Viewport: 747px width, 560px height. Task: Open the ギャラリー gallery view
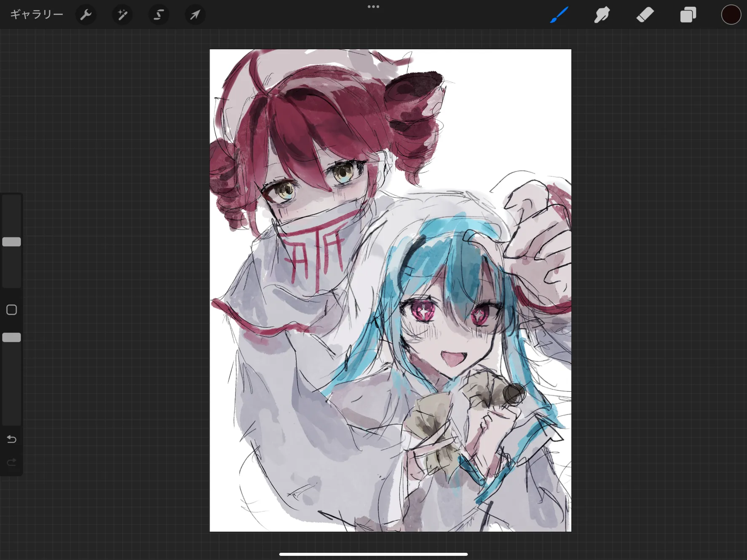coord(37,15)
